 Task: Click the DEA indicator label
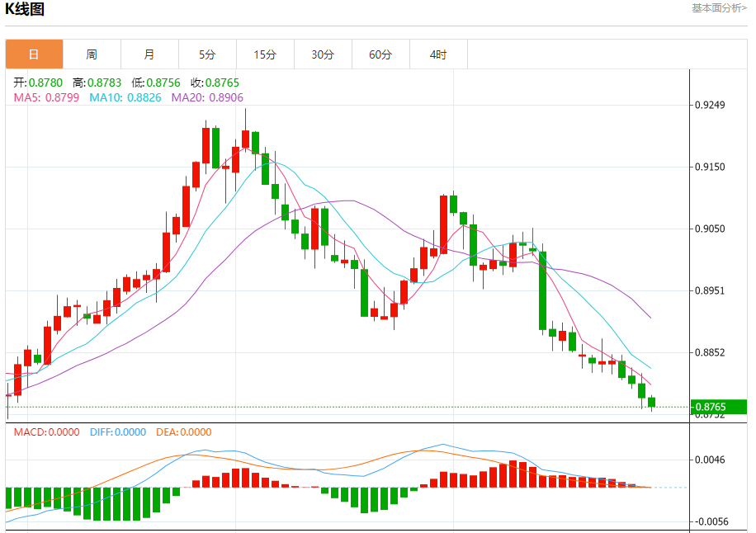coord(182,432)
